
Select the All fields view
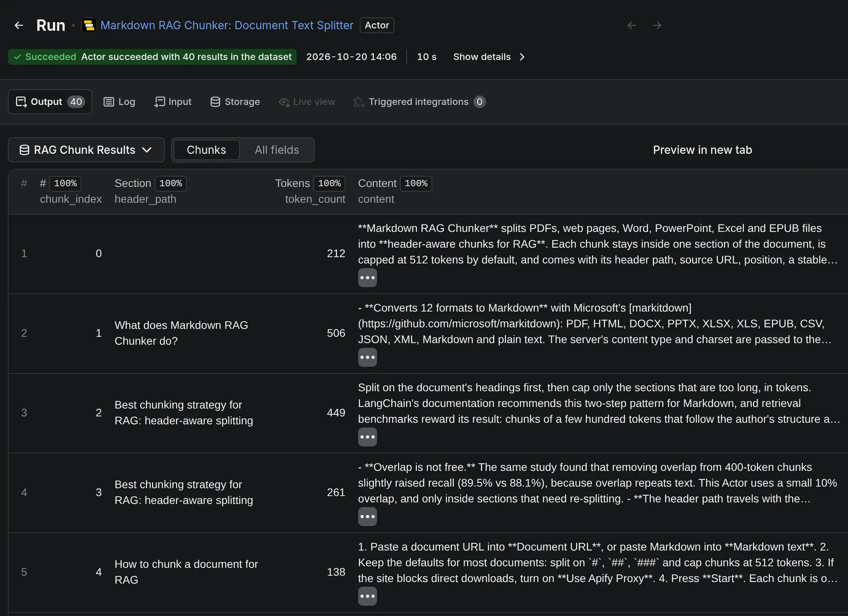pos(277,150)
